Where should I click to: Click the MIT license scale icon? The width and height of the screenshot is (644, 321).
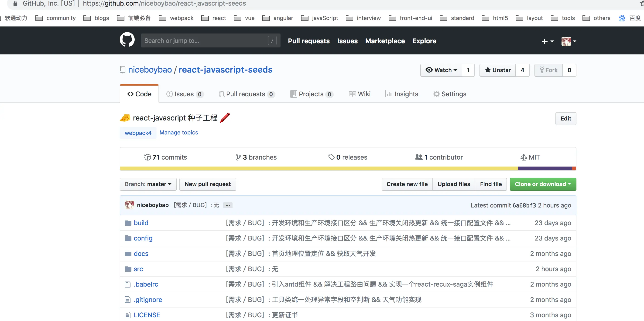[523, 157]
